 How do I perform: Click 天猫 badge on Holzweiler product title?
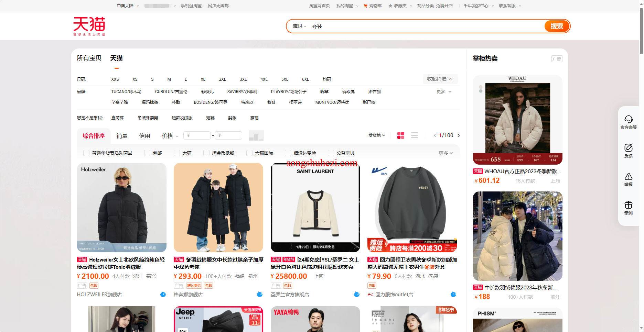pyautogui.click(x=82, y=259)
